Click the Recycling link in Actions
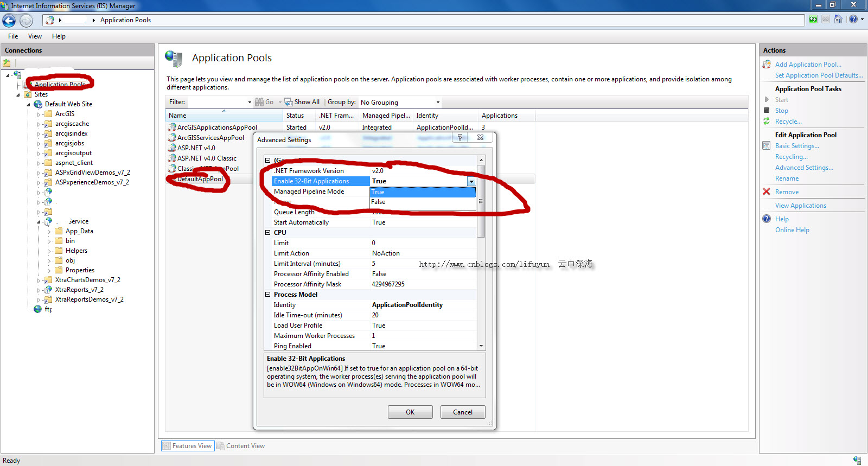Screen dimensions: 868x466 [792, 157]
